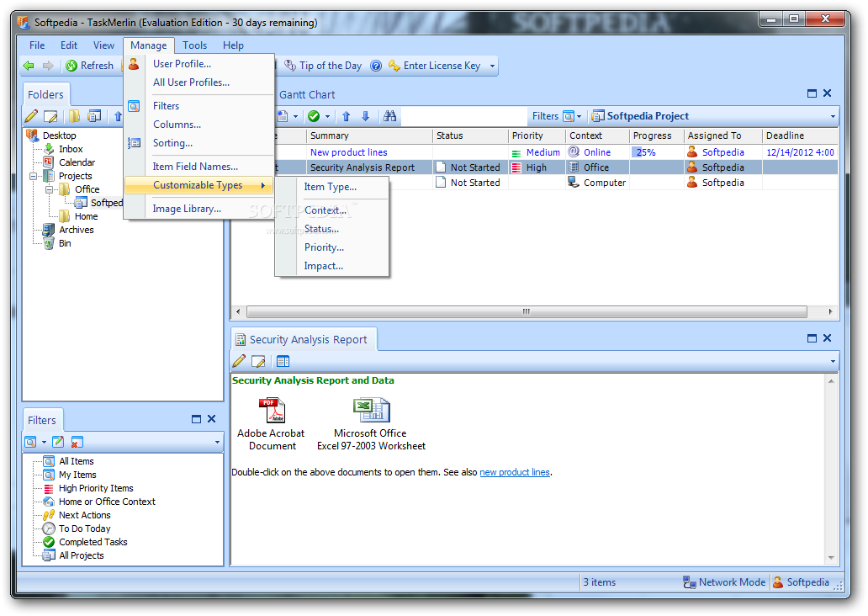
Task: Select Archives in the folder tree
Action: tap(77, 230)
